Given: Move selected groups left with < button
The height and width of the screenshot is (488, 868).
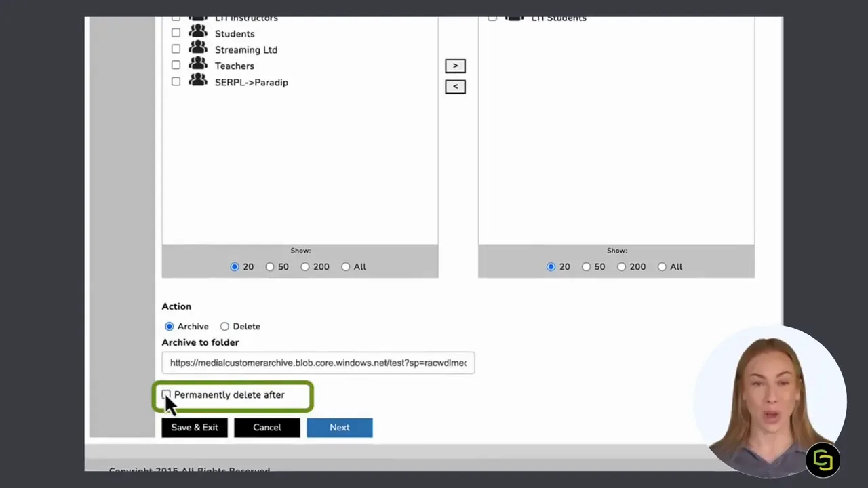Looking at the screenshot, I should point(455,86).
